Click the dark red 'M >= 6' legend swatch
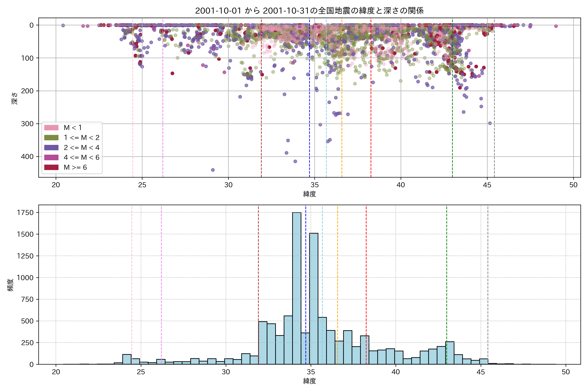 51,168
